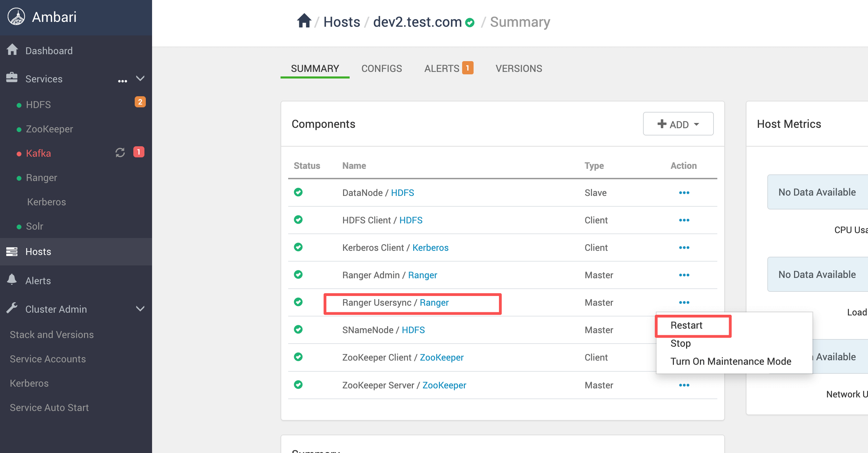Open Ranger Admin row action dots
This screenshot has width=868, height=453.
pyautogui.click(x=684, y=275)
